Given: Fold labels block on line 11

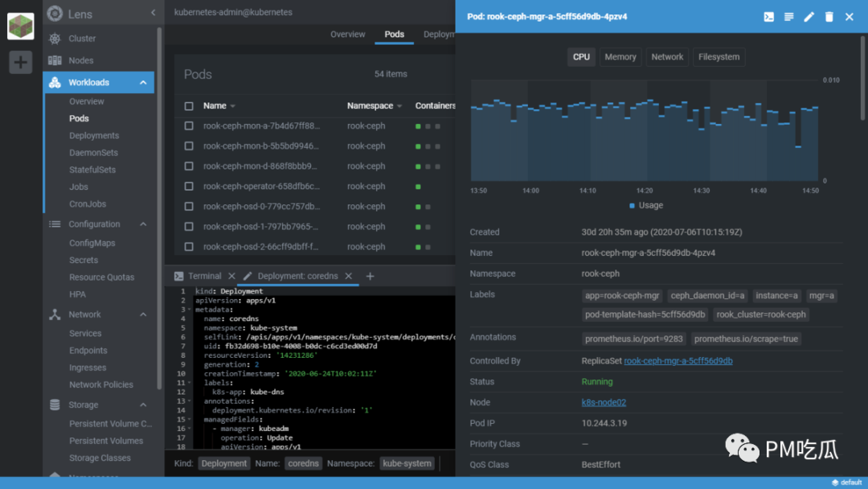Looking at the screenshot, I should pos(190,383).
